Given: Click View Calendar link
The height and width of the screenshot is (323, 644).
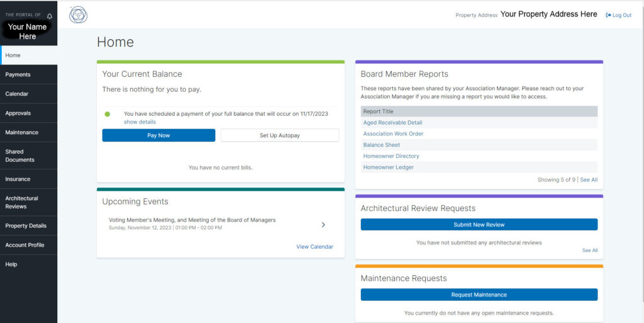Looking at the screenshot, I should (314, 247).
